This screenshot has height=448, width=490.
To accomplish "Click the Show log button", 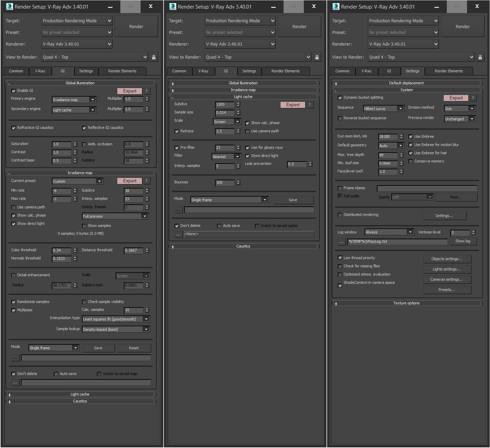I will pyautogui.click(x=463, y=241).
